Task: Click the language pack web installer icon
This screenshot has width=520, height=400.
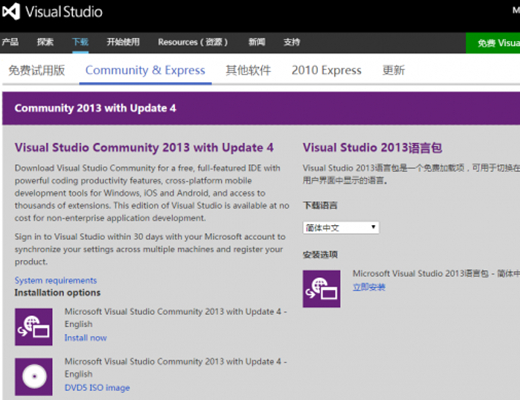Action: tap(321, 289)
